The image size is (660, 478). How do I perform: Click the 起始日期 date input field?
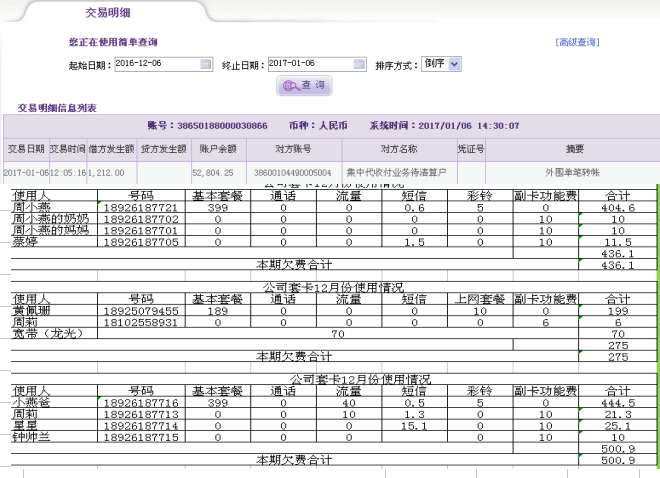(x=157, y=64)
